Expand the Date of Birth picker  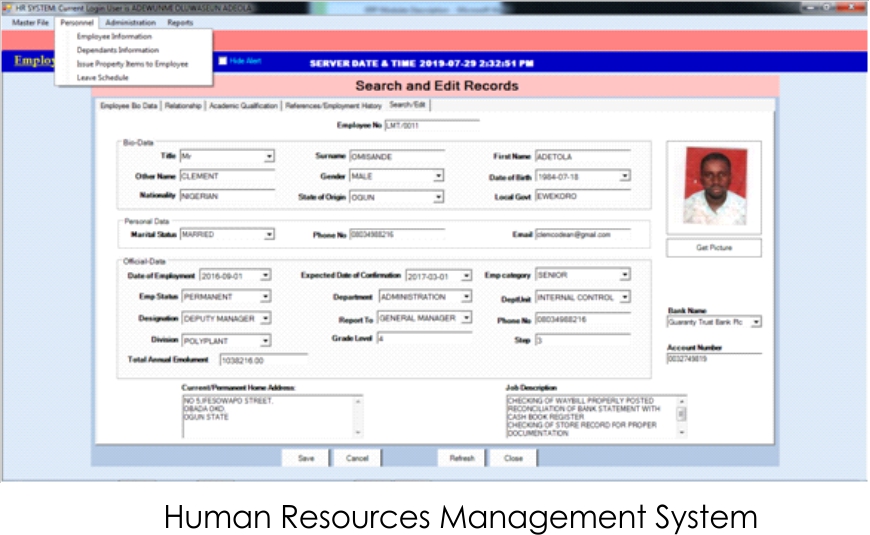pos(625,177)
